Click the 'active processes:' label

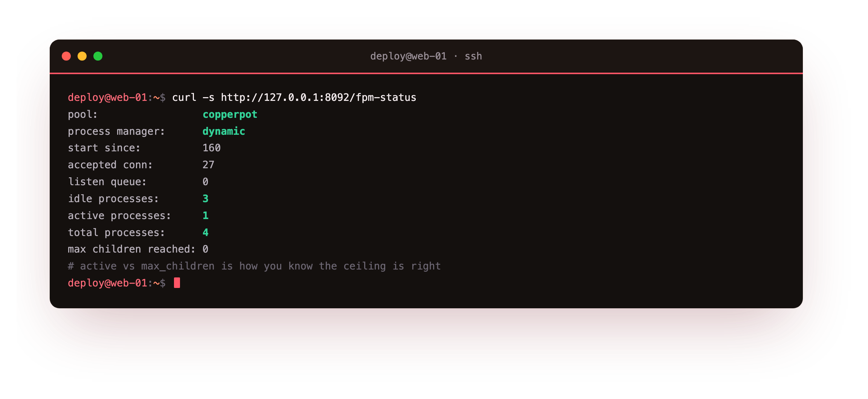tap(119, 216)
